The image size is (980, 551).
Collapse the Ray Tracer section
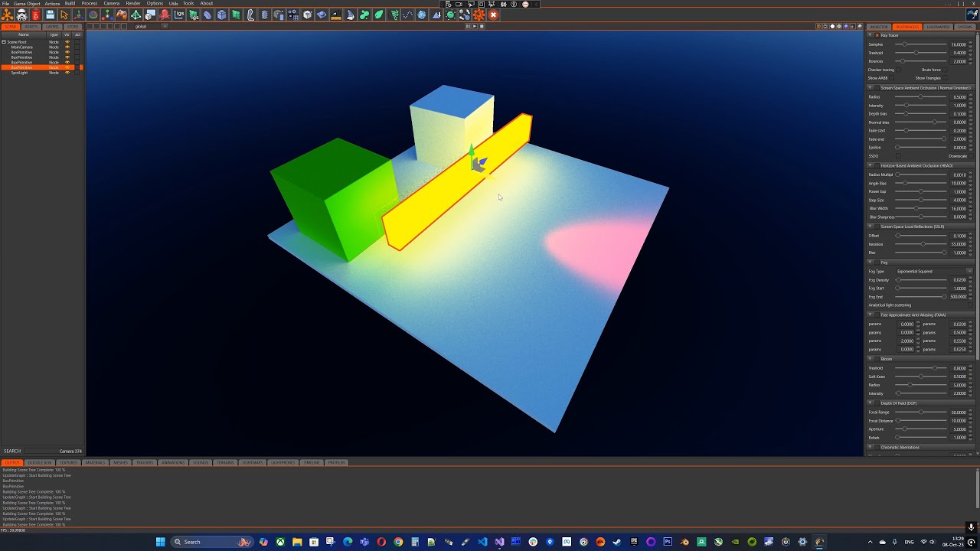tap(871, 35)
